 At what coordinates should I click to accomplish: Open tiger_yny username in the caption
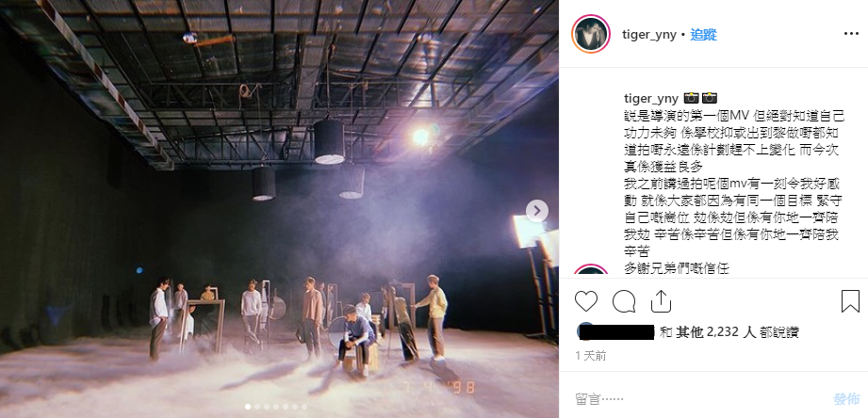click(651, 99)
